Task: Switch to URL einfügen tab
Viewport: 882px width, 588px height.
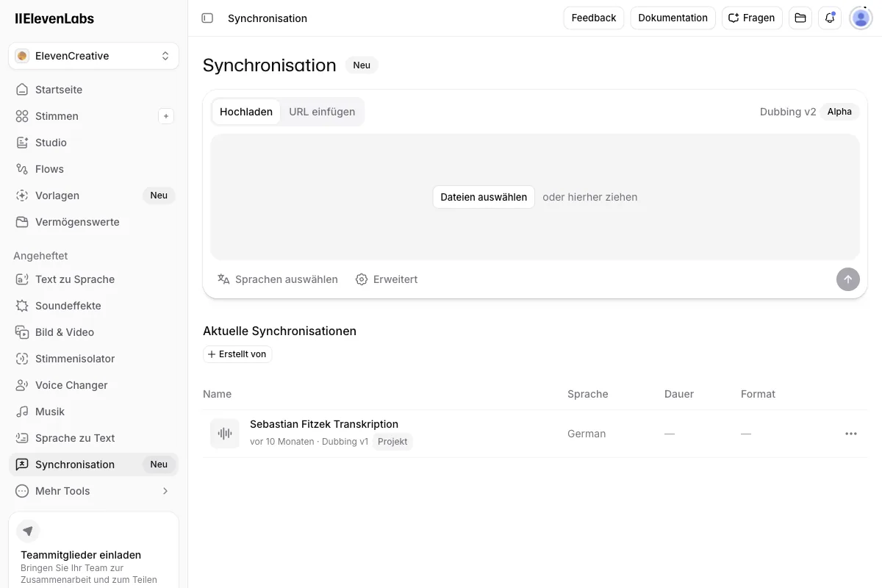Action: [322, 112]
